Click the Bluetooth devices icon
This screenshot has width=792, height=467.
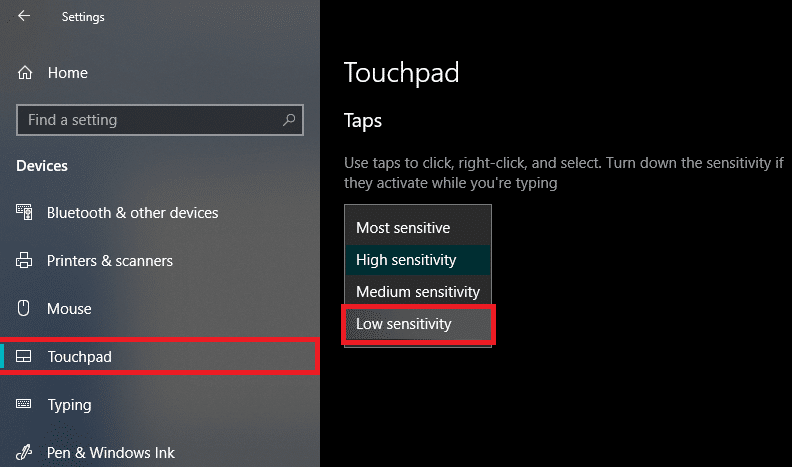pos(26,213)
